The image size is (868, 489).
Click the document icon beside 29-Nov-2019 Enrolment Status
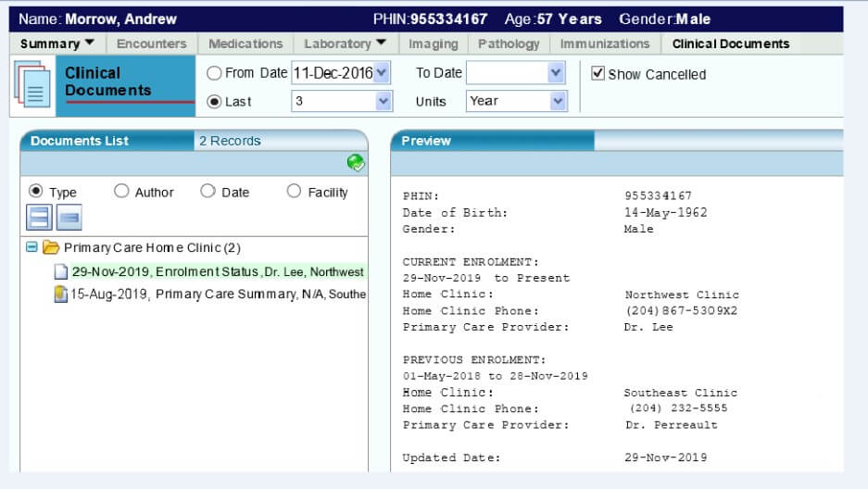pos(61,271)
